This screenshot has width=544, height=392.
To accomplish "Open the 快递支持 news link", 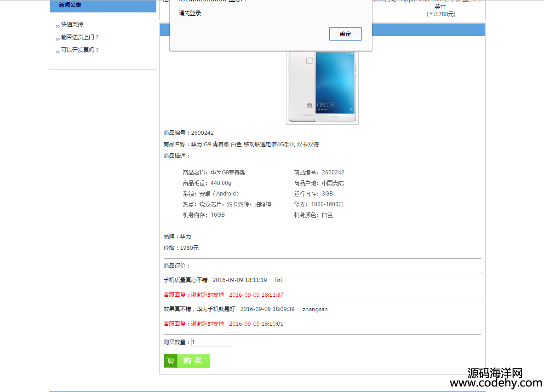I will (x=72, y=24).
